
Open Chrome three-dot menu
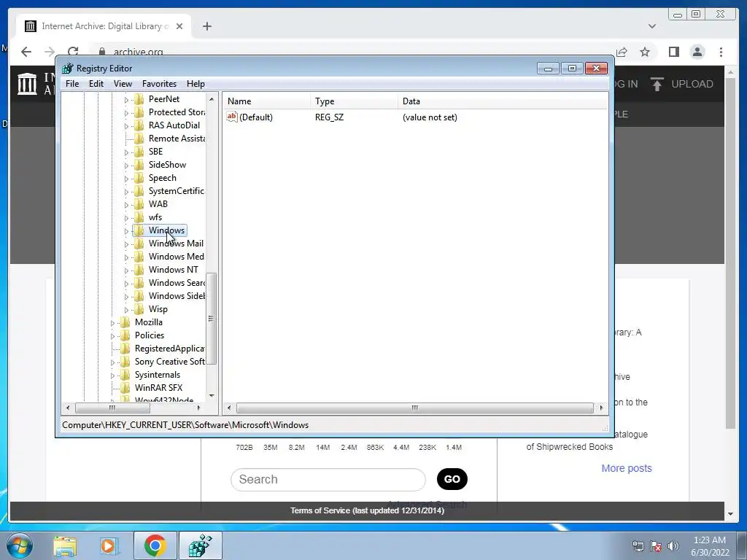[x=721, y=52]
